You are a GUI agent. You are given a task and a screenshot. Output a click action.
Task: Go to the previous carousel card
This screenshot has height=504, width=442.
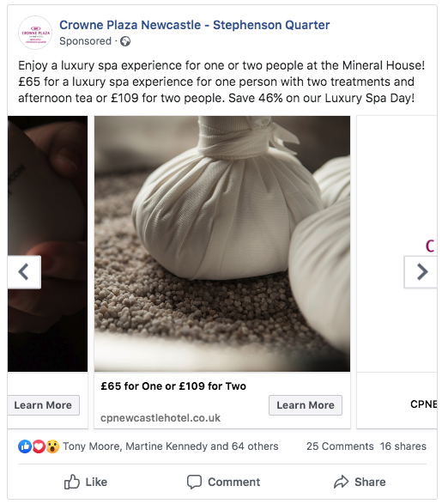pos(24,272)
